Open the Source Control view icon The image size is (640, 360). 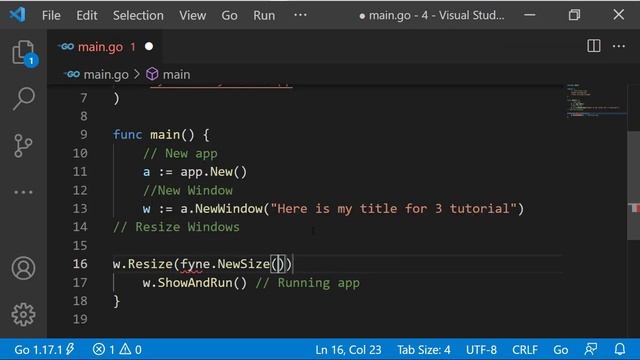(23, 146)
